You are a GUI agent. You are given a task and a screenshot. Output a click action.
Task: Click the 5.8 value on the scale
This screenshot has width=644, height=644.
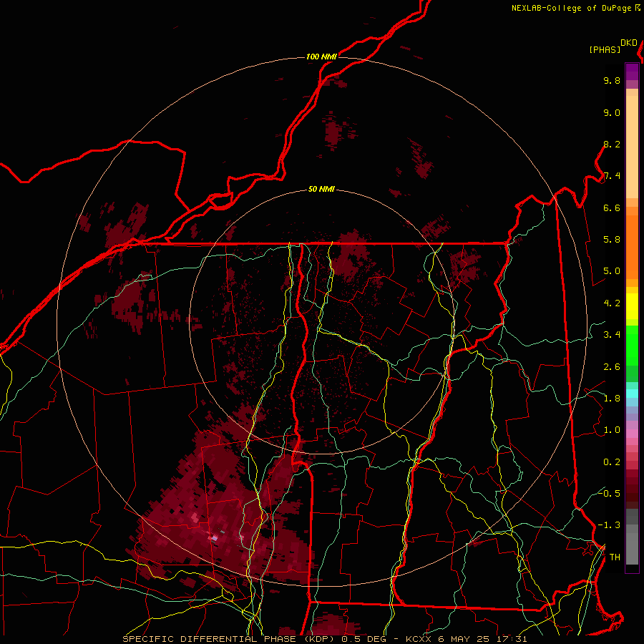612,239
